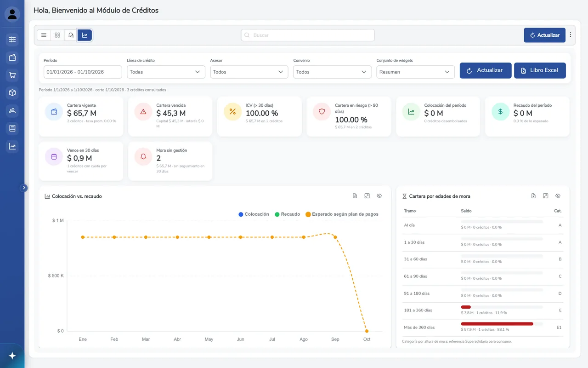
Task: Click the Recaudo del período dollar icon
Action: (500, 111)
